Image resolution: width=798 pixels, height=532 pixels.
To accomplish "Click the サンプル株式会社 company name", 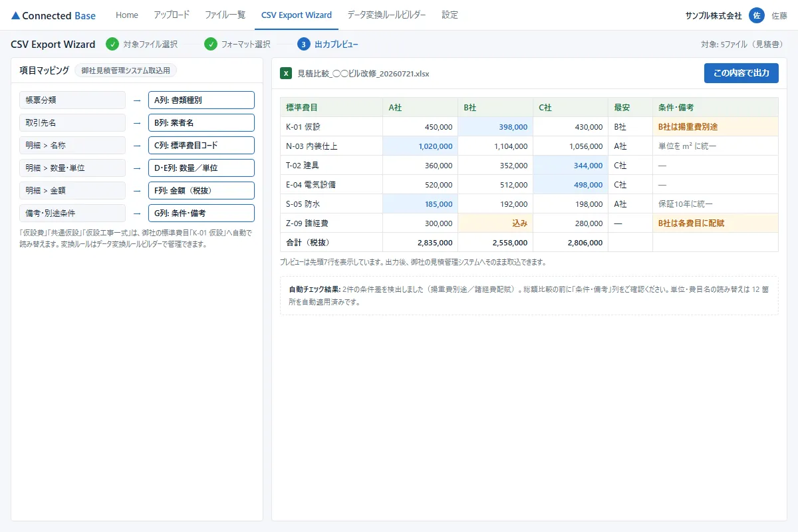I will [714, 15].
